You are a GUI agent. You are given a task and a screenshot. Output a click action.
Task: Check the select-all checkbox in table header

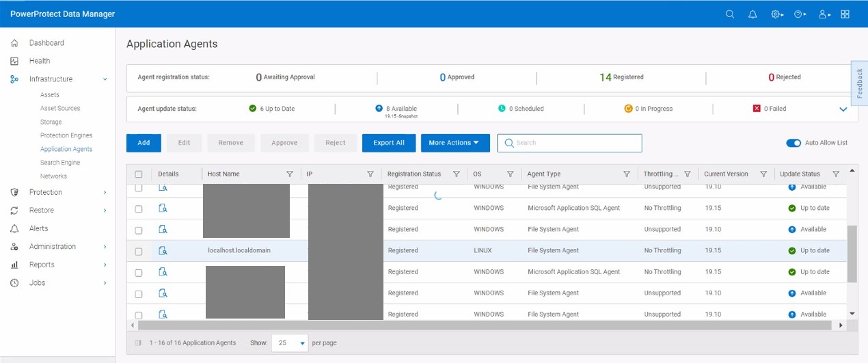(x=139, y=174)
